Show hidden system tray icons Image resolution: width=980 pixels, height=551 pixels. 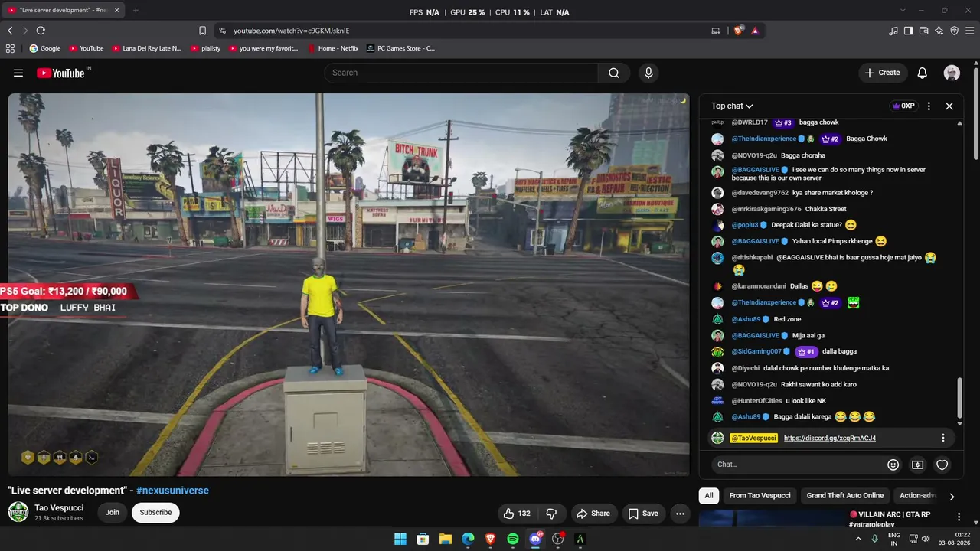(x=858, y=539)
